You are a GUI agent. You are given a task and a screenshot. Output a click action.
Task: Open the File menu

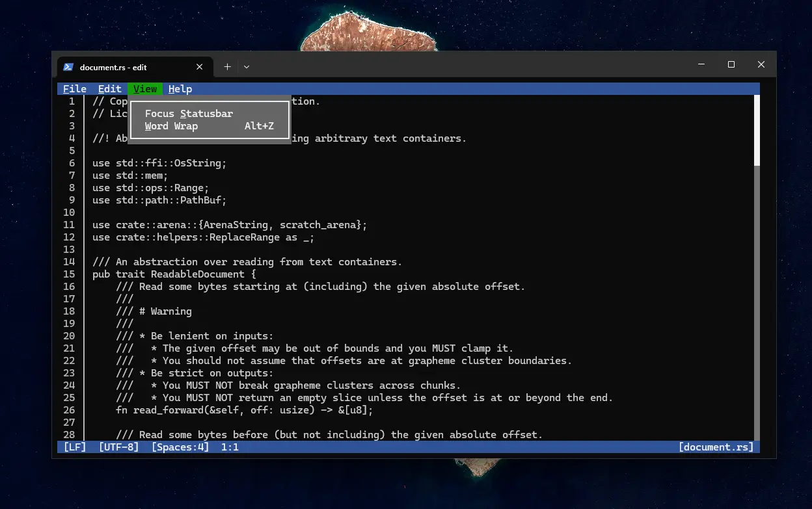point(75,89)
